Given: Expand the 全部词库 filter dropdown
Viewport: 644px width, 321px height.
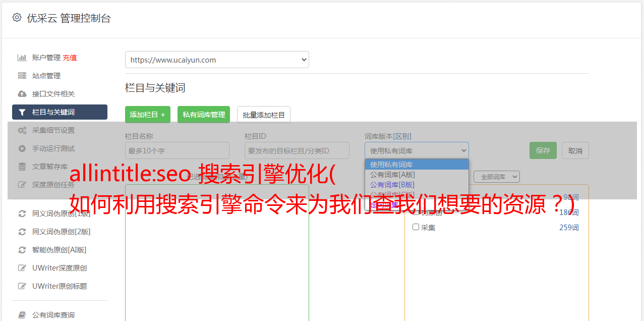Looking at the screenshot, I should [x=496, y=177].
